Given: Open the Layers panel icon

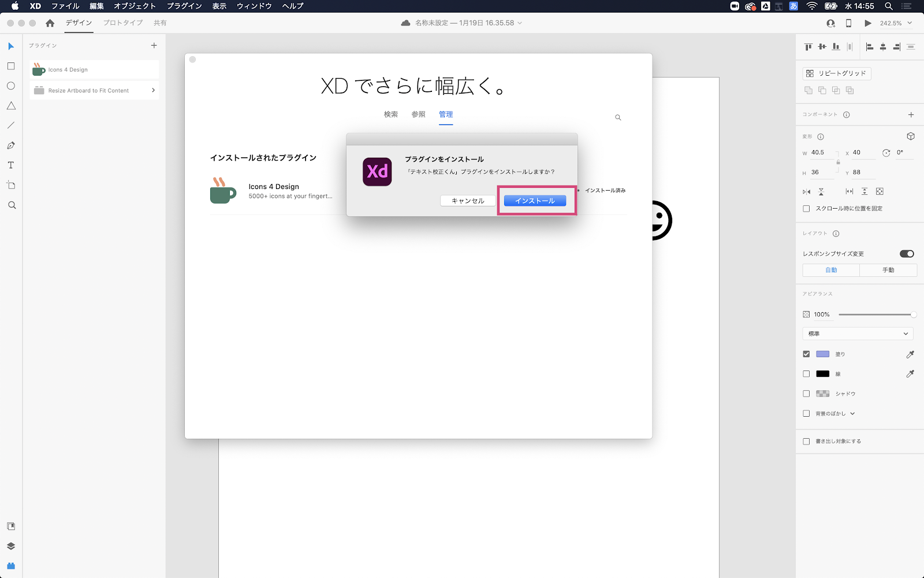Looking at the screenshot, I should point(11,546).
